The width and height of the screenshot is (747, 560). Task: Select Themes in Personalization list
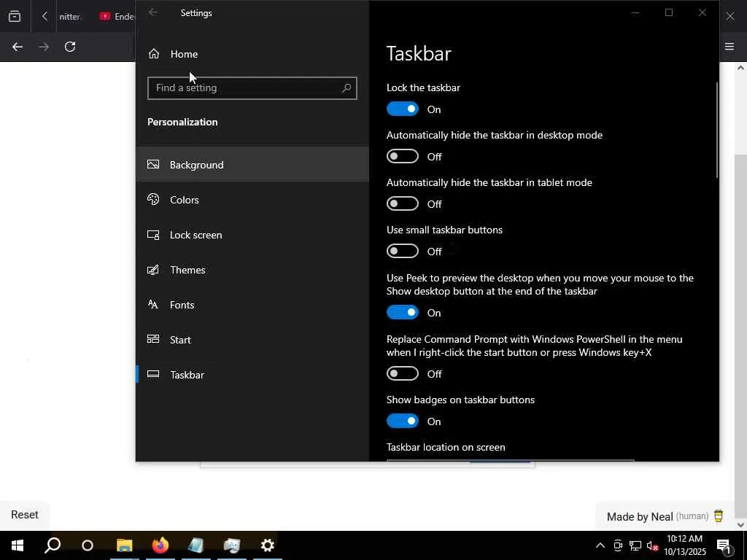[x=252, y=270]
